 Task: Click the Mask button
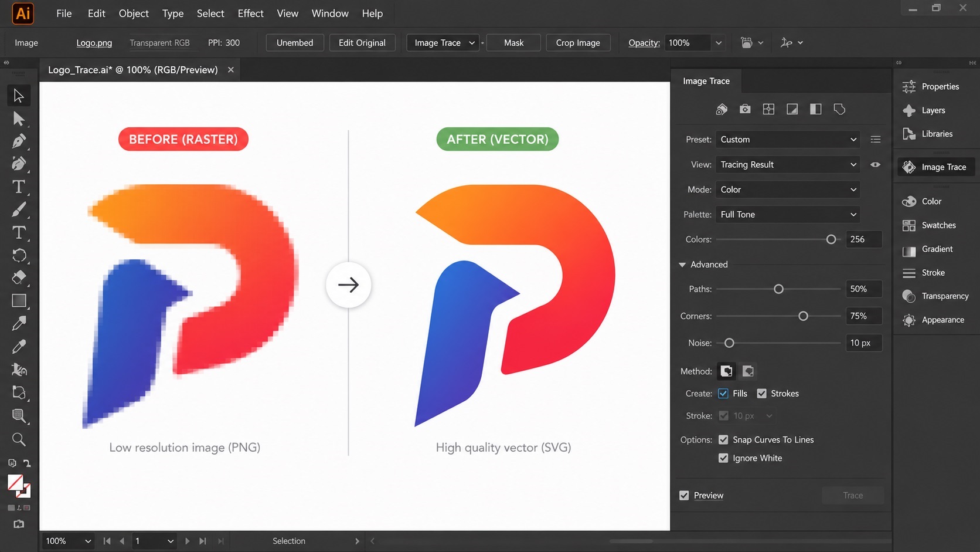click(x=513, y=43)
